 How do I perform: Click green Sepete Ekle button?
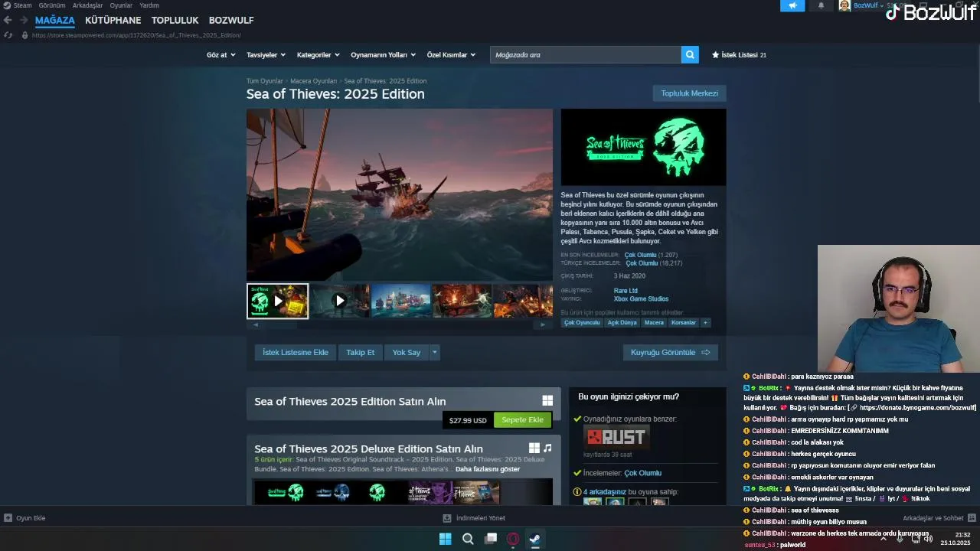pos(522,419)
